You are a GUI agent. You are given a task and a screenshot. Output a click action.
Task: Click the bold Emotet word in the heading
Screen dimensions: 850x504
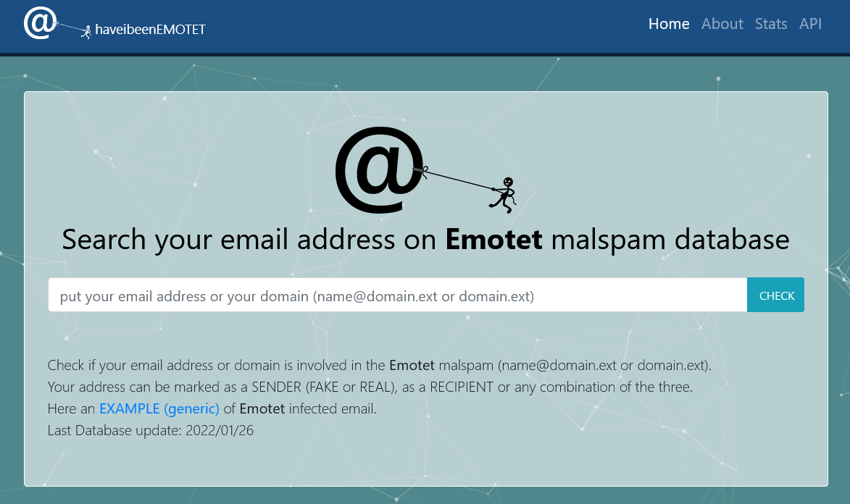pyautogui.click(x=493, y=240)
